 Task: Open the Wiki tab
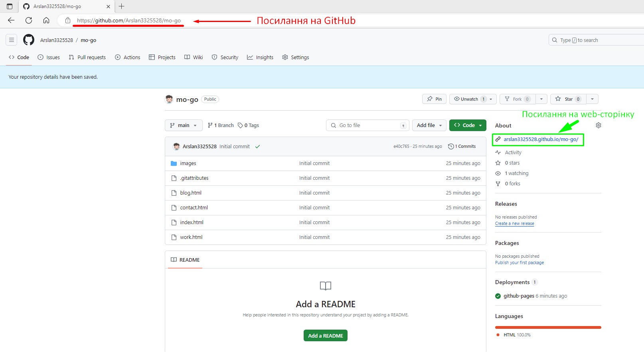[194, 58]
